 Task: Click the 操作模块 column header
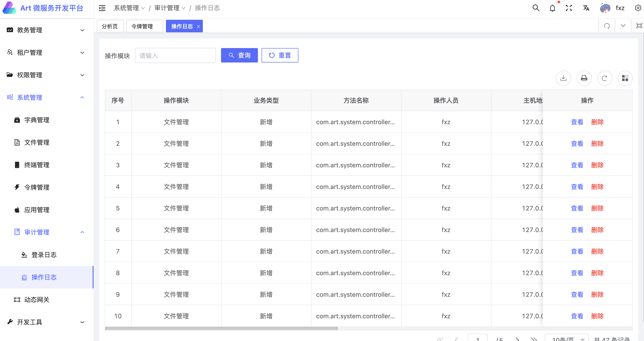coord(176,100)
